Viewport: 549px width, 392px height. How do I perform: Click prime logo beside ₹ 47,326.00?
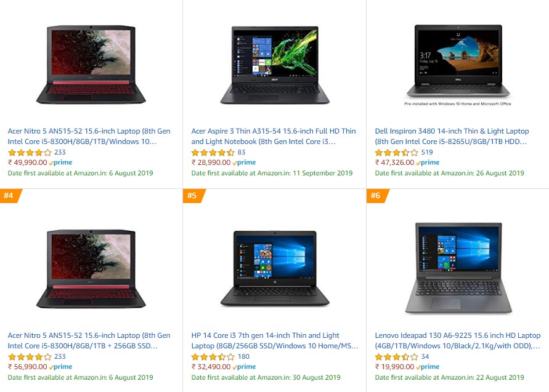[x=428, y=162]
